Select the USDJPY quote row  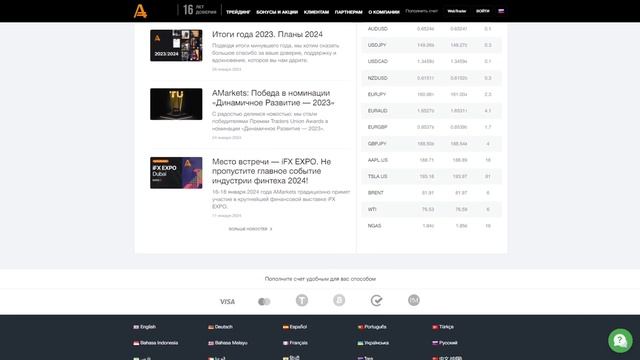(x=431, y=45)
